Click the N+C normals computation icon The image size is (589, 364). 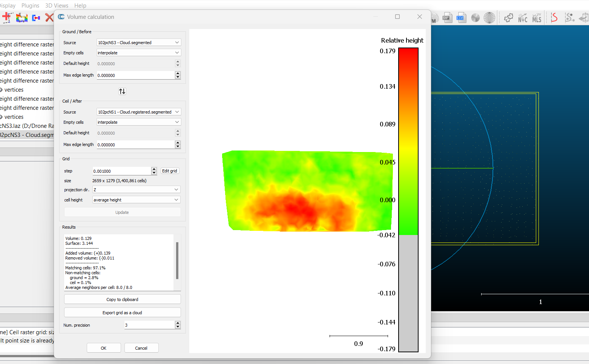523,17
